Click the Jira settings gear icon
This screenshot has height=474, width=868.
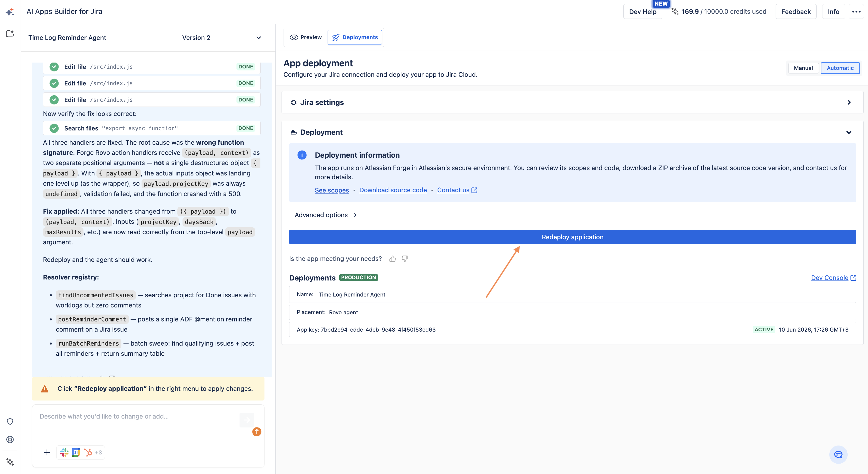294,102
